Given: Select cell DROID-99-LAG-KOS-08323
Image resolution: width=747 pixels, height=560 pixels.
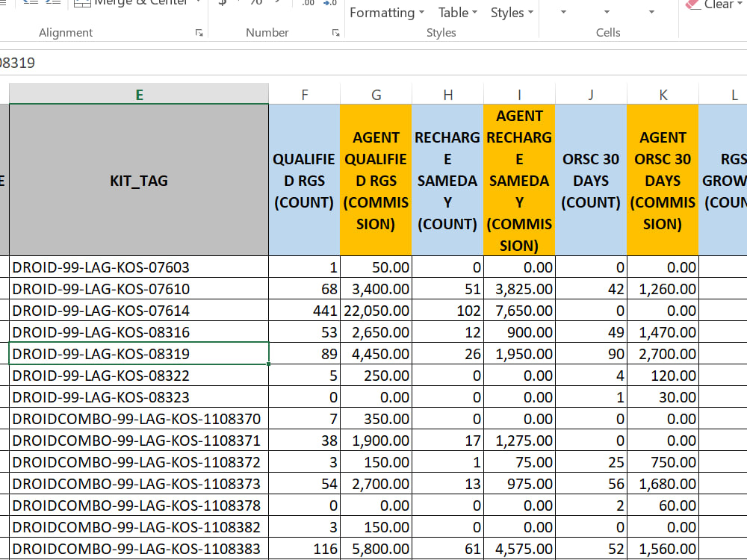Looking at the screenshot, I should pos(139,396).
